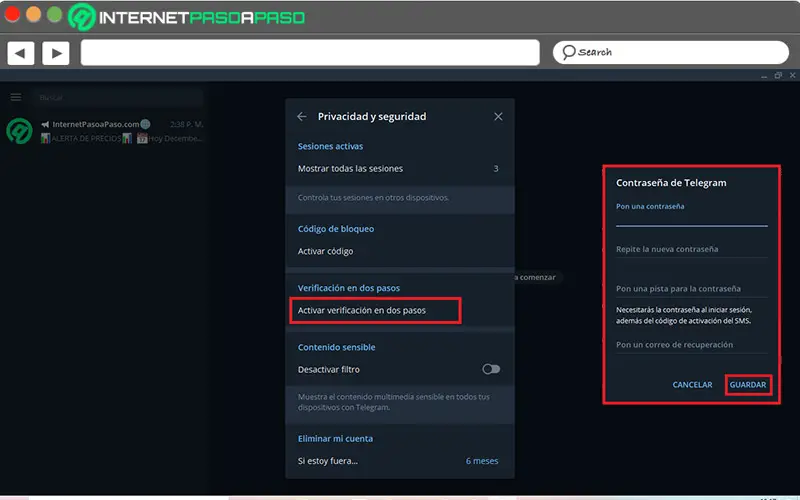The width and height of the screenshot is (800, 500).
Task: Click the Telegram Buscar search box
Action: [117, 97]
